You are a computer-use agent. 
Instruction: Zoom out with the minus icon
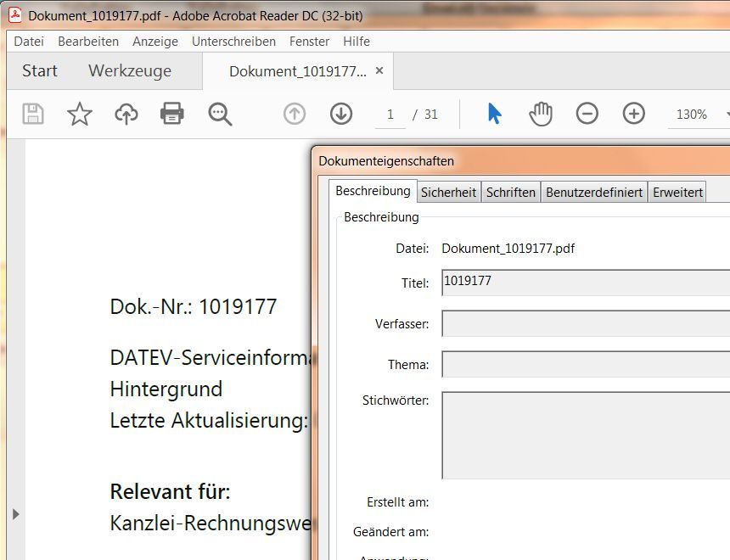[587, 114]
